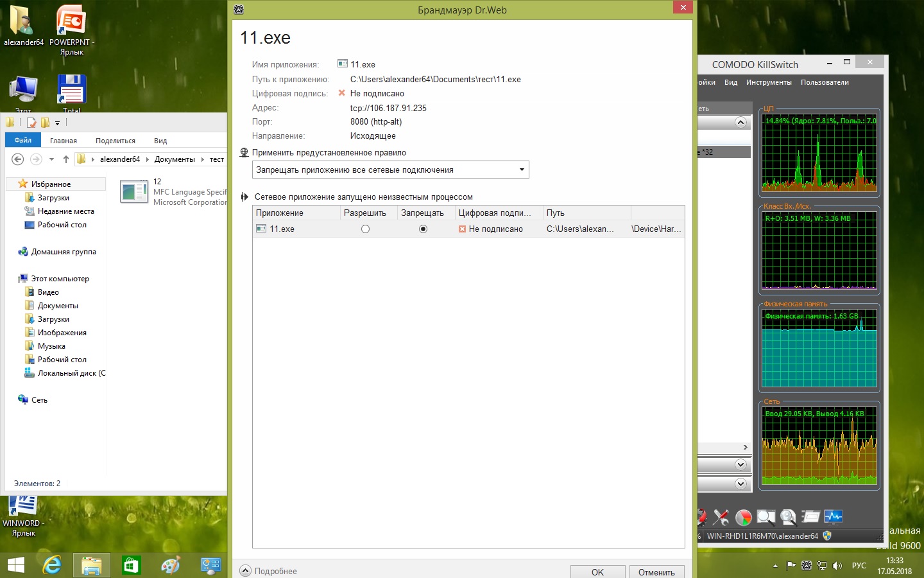Screen dimensions: 924x578
Task: Open the predefined rule dropdown in Dr.Web
Action: click(x=391, y=170)
